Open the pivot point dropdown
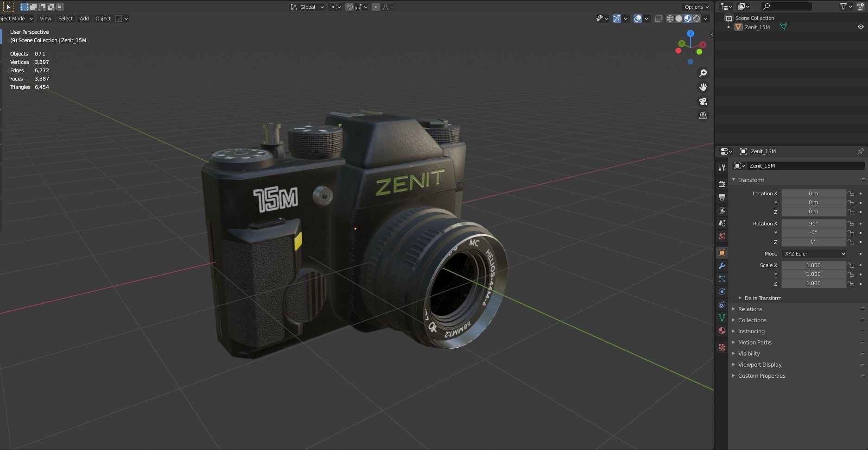 coord(335,7)
